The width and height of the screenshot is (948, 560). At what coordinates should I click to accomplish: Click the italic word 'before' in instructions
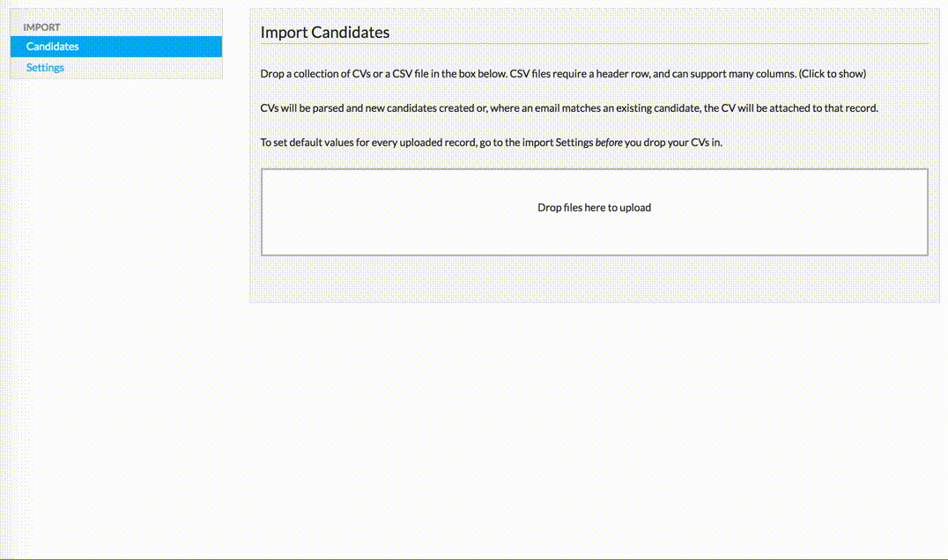[x=609, y=142]
